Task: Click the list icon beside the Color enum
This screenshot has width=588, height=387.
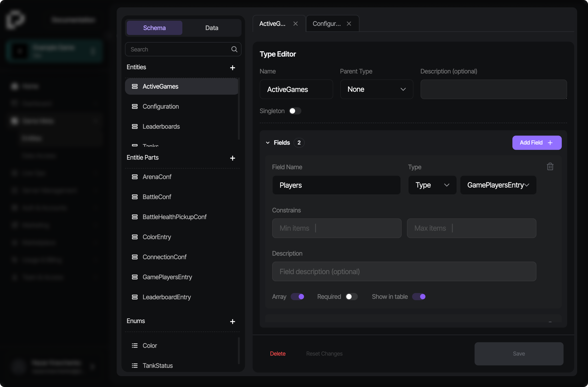Action: [x=135, y=345]
